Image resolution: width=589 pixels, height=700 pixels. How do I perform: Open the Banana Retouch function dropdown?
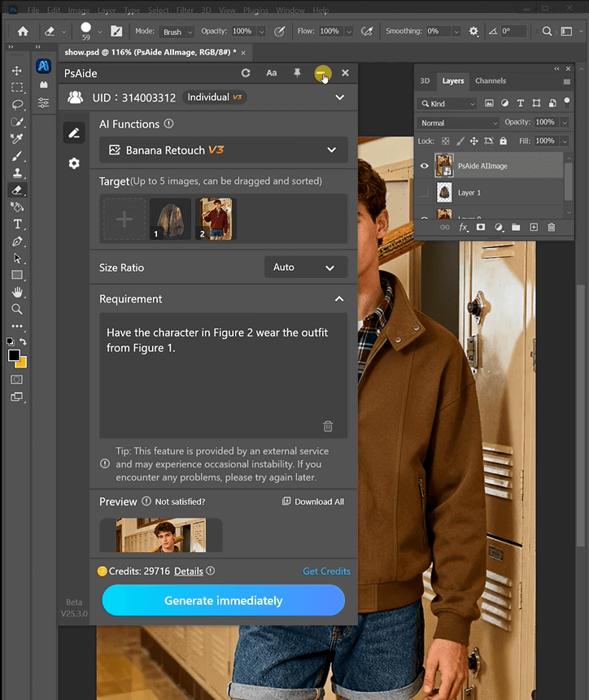click(224, 150)
